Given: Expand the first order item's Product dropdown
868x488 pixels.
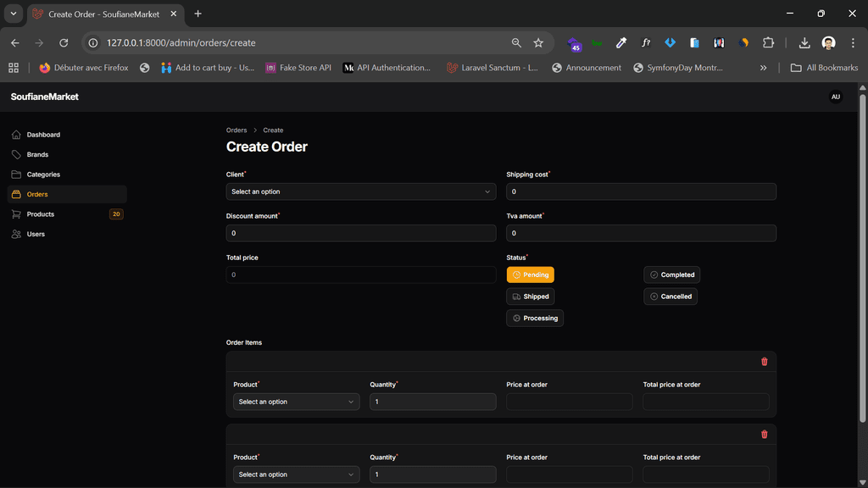Looking at the screenshot, I should [x=296, y=402].
